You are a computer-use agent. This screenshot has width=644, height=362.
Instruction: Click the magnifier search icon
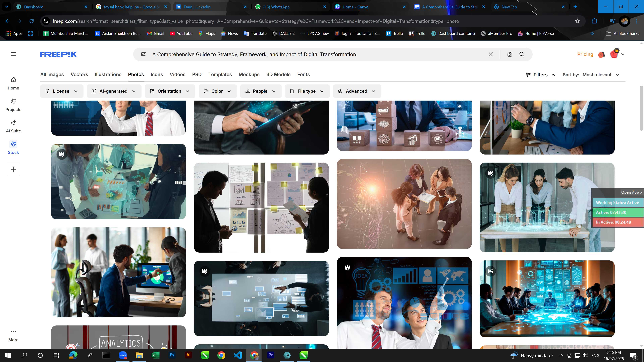(522, 54)
